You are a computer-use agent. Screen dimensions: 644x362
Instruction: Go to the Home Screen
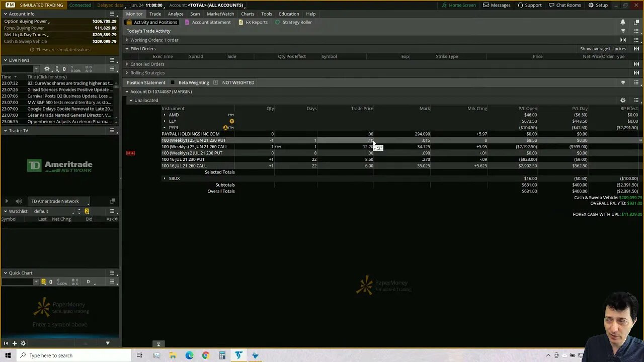[x=458, y=5]
